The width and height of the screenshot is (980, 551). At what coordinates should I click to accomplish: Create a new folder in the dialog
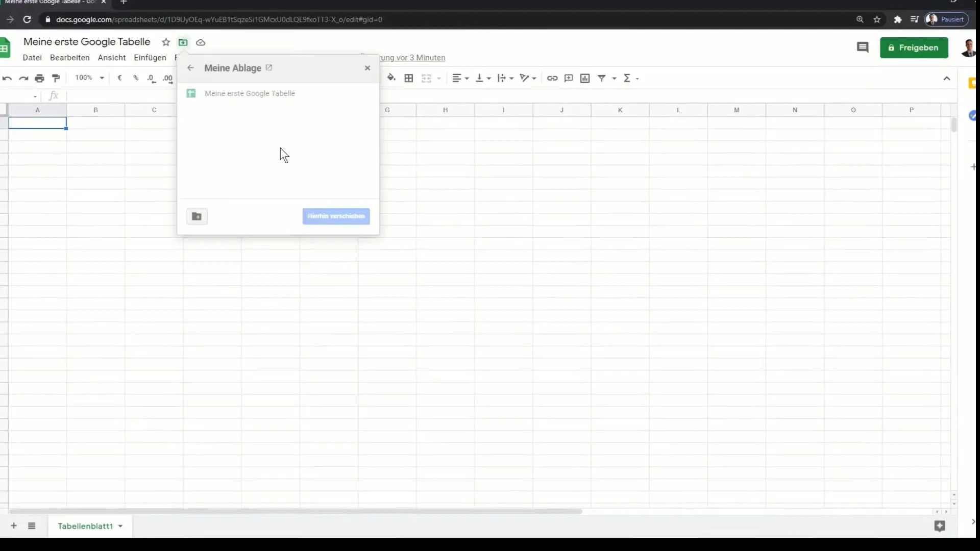click(x=197, y=216)
